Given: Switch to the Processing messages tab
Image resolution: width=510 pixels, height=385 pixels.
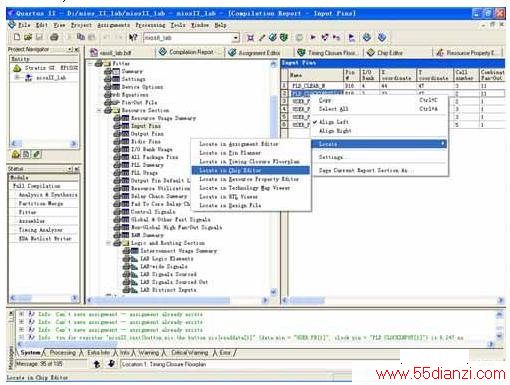Looking at the screenshot, I should pyautogui.click(x=63, y=353).
